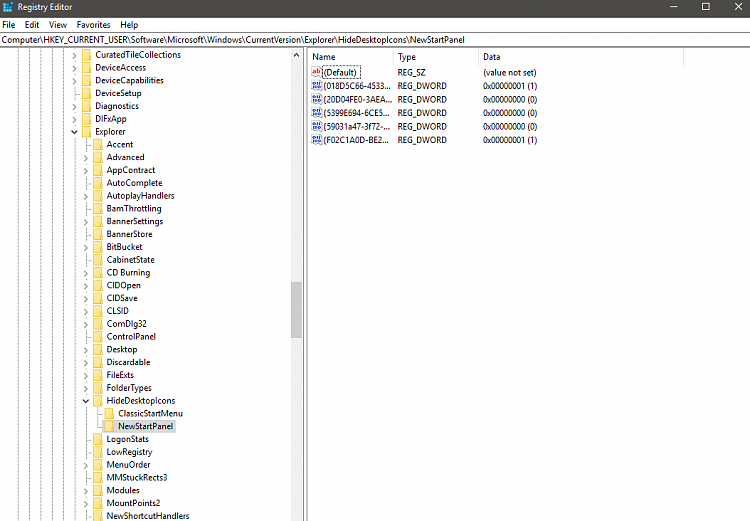Collapse the HideDesktopIcons key
Viewport: 750px width, 521px height.
(x=86, y=401)
